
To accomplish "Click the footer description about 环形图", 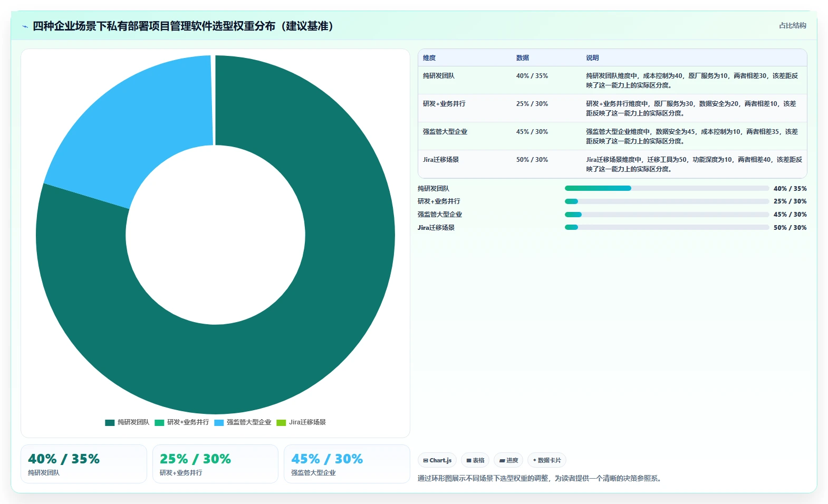I will click(541, 479).
